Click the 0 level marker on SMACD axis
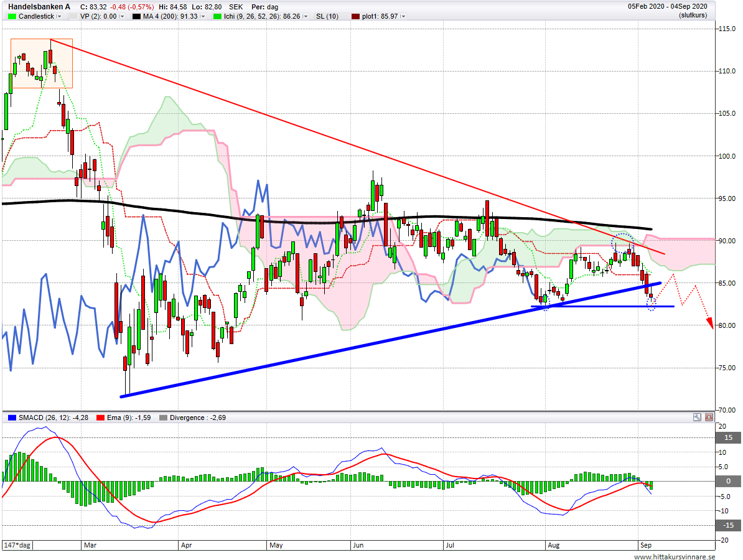The width and height of the screenshot is (743, 560). 728,481
